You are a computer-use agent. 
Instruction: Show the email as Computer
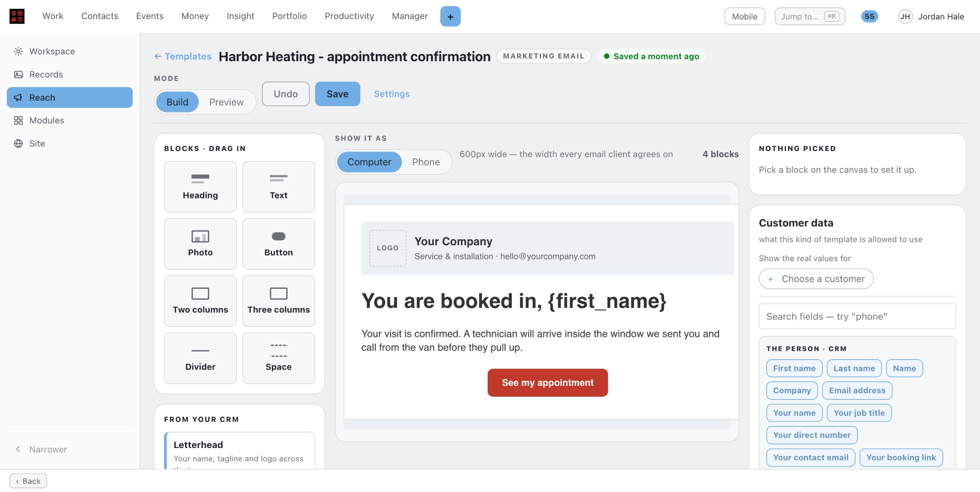pos(369,162)
